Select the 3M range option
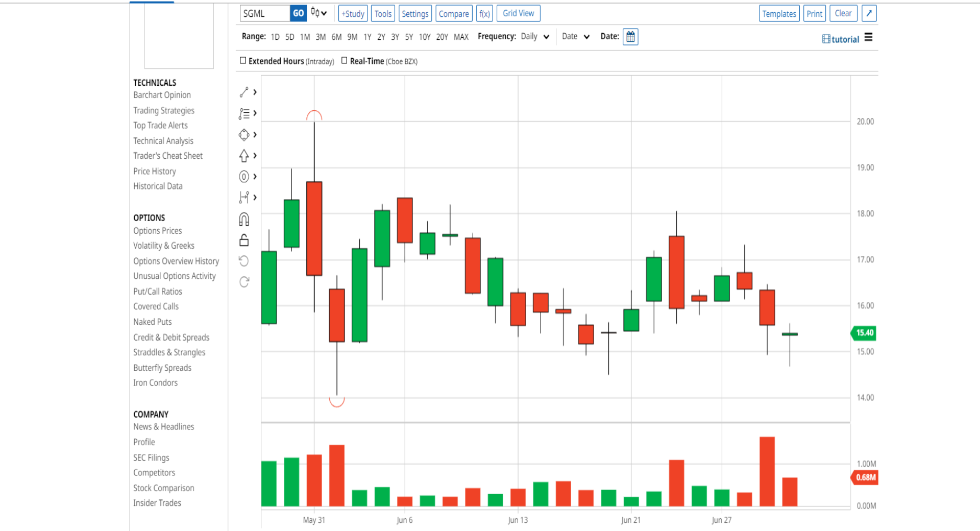The width and height of the screenshot is (980, 531). point(321,37)
